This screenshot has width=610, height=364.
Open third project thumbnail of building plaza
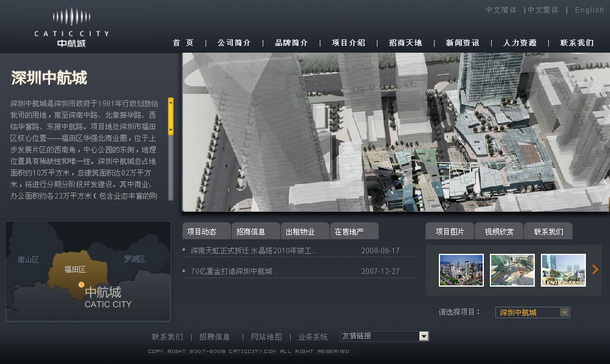(563, 270)
